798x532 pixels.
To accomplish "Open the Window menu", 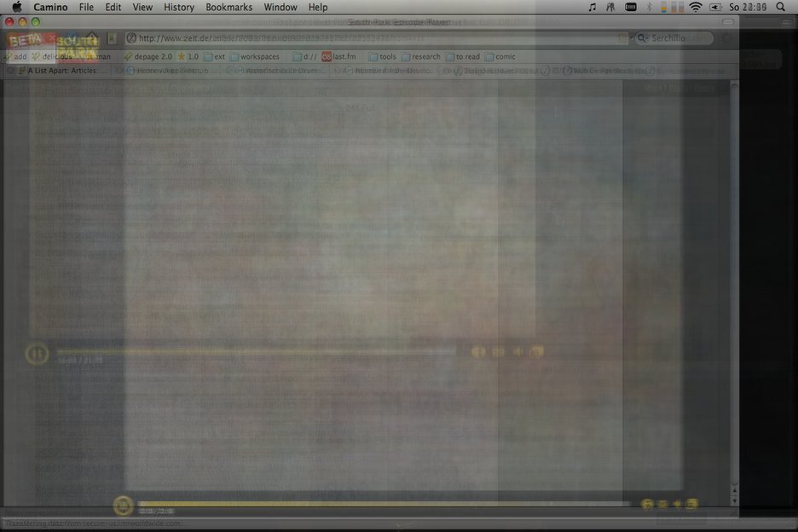I will click(x=280, y=7).
